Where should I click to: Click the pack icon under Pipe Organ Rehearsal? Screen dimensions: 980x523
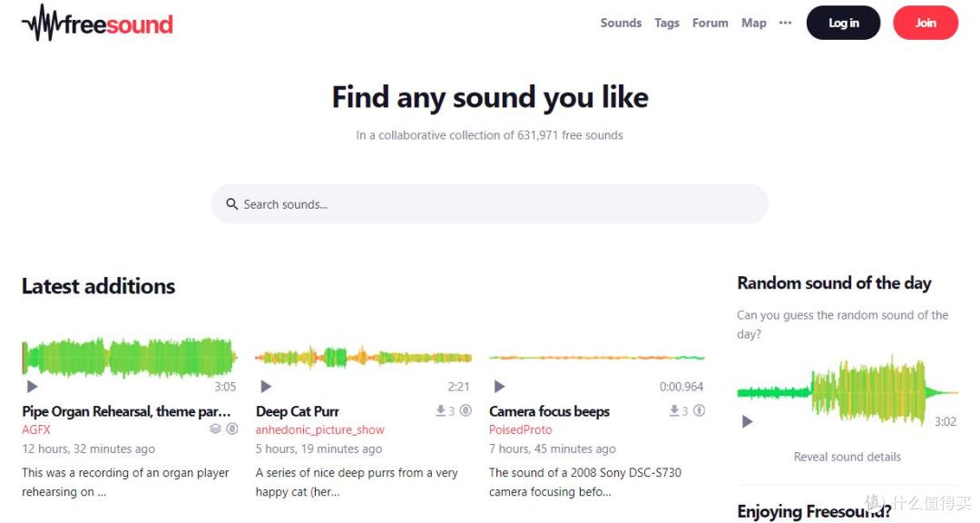[x=215, y=429]
